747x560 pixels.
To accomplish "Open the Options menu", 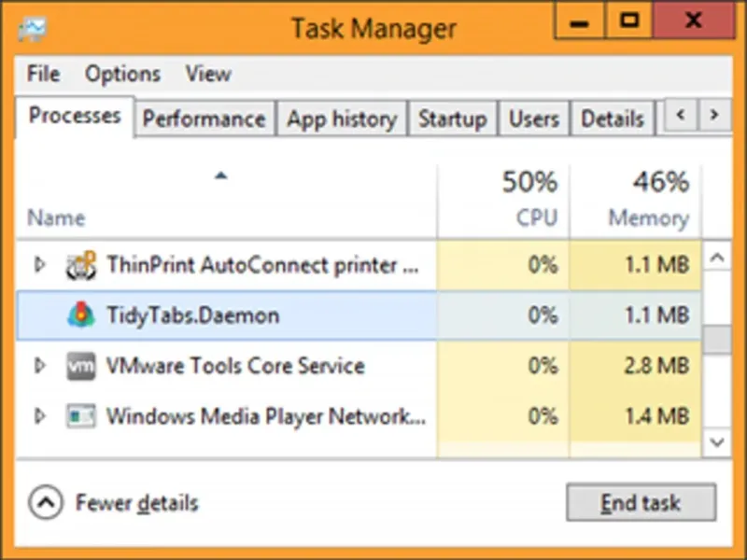I will coord(122,74).
